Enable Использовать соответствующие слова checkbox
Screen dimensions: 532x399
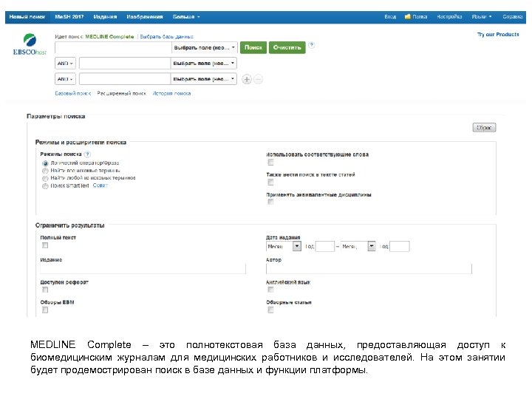pyautogui.click(x=270, y=162)
